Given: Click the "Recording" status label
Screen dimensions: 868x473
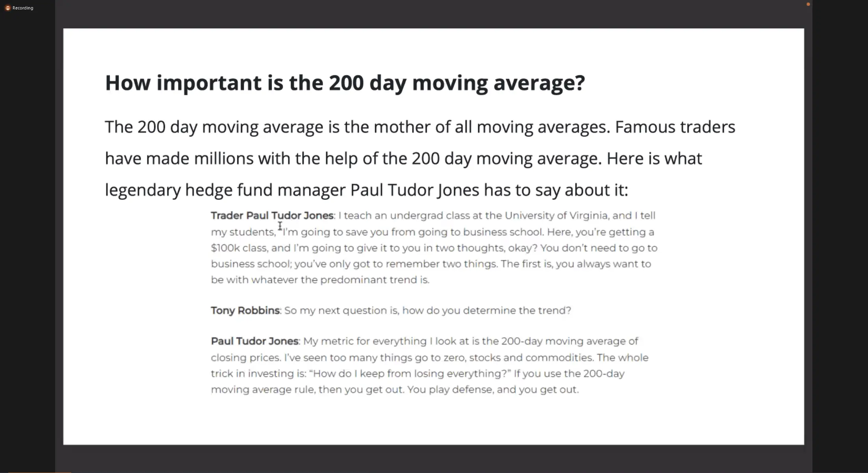Looking at the screenshot, I should (x=23, y=8).
